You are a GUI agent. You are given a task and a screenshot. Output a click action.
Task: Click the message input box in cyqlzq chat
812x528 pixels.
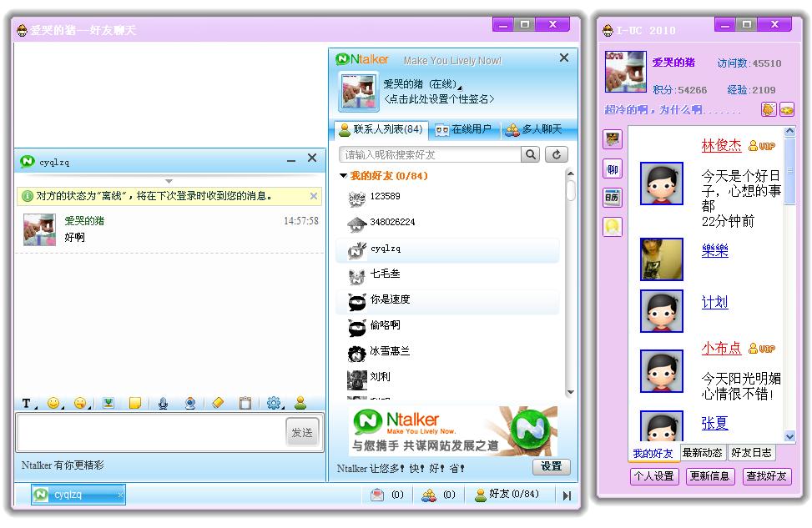151,432
